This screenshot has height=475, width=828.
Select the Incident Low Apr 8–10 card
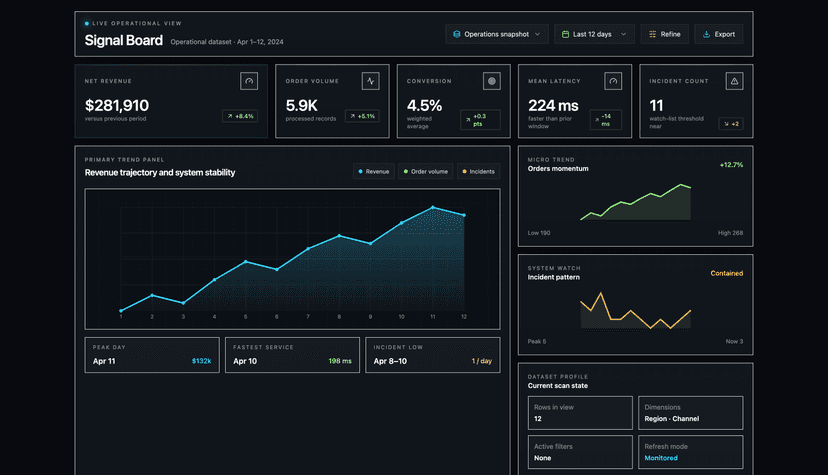coord(433,355)
